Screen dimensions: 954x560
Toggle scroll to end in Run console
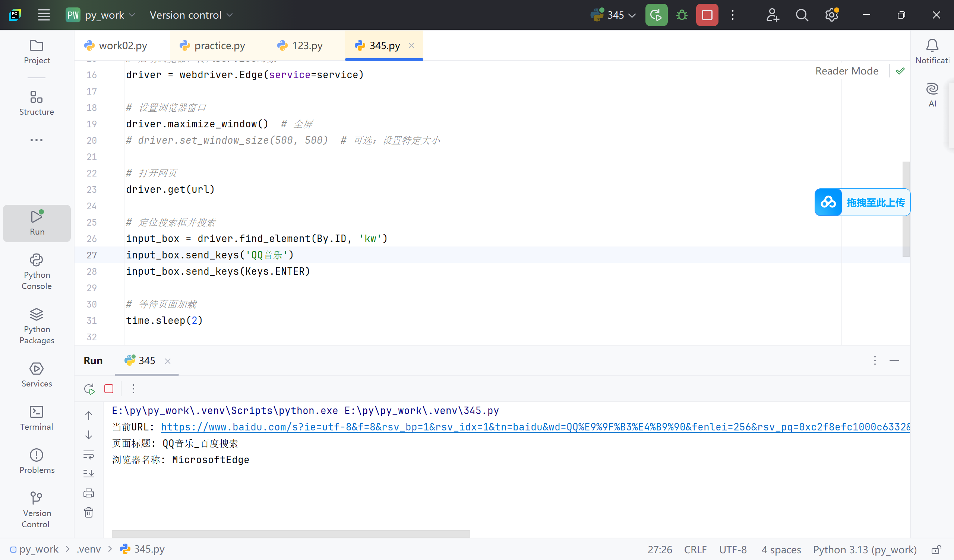coord(89,473)
